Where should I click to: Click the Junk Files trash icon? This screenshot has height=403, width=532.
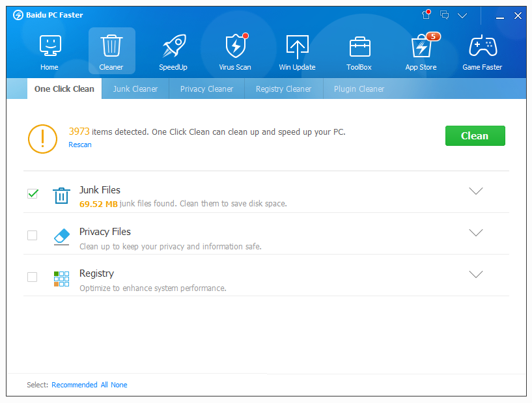tap(61, 195)
